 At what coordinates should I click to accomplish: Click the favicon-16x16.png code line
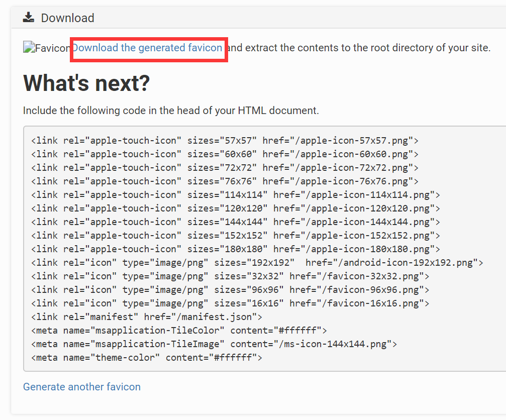click(x=230, y=303)
